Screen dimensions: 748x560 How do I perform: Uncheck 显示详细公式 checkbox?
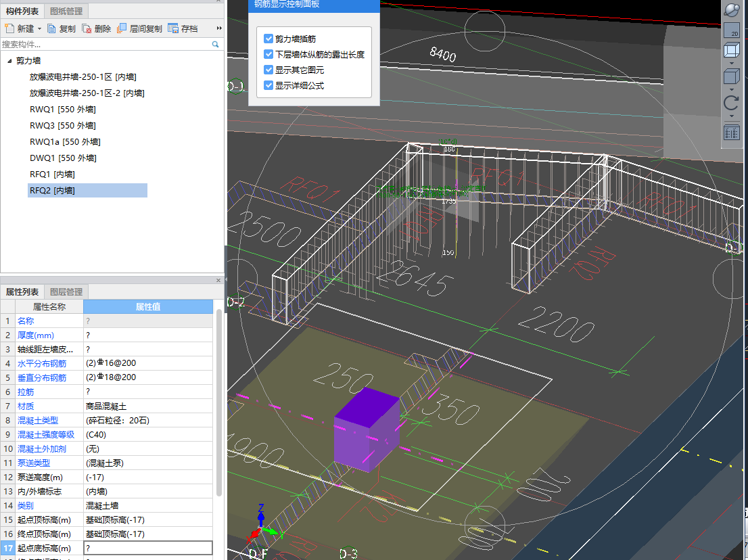click(268, 85)
